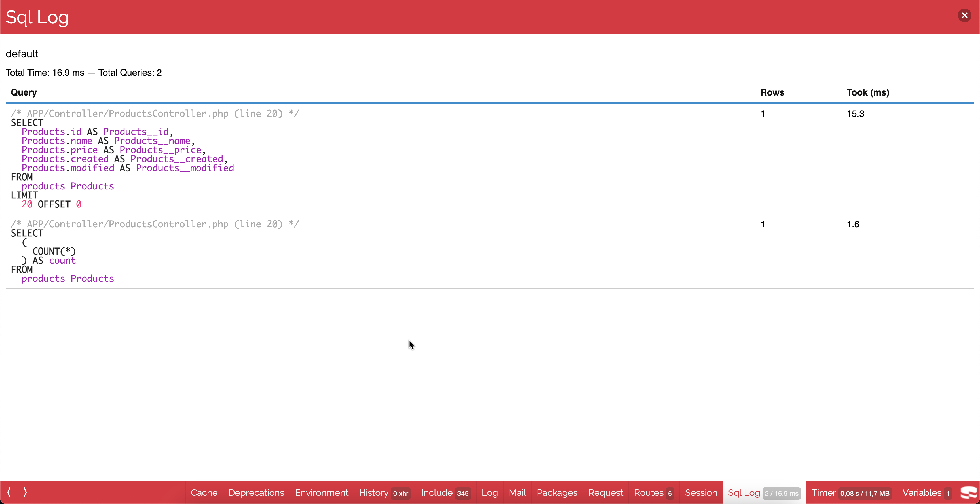The width and height of the screenshot is (980, 504).
Task: Open the Request panel
Action: click(605, 493)
